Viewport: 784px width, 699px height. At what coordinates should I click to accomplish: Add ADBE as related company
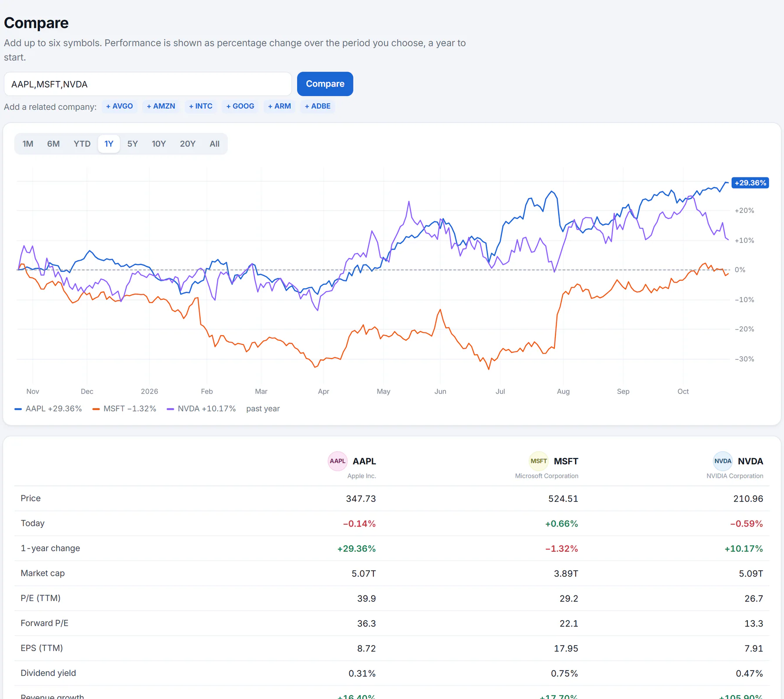click(318, 106)
